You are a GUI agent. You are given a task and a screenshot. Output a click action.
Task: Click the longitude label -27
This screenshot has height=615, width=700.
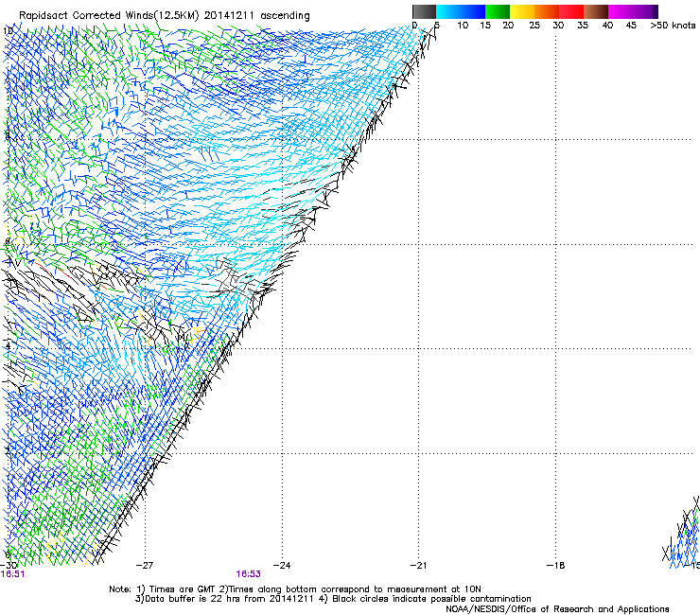pos(145,565)
